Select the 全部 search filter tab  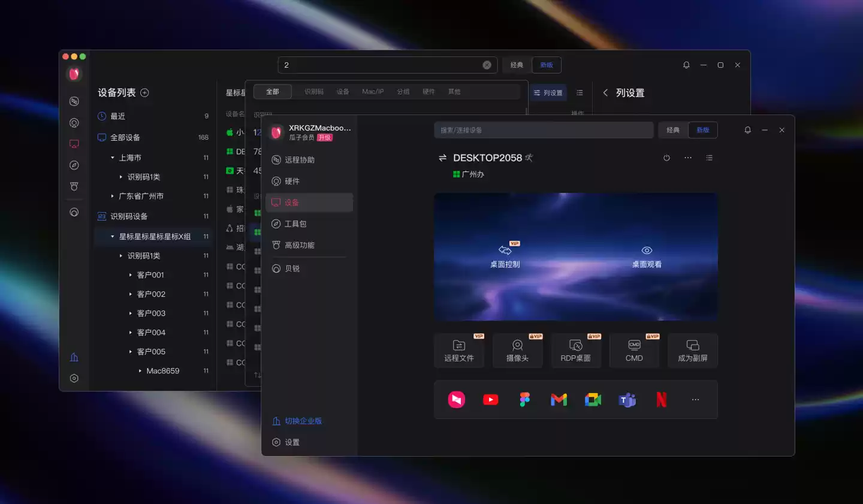[x=273, y=92]
